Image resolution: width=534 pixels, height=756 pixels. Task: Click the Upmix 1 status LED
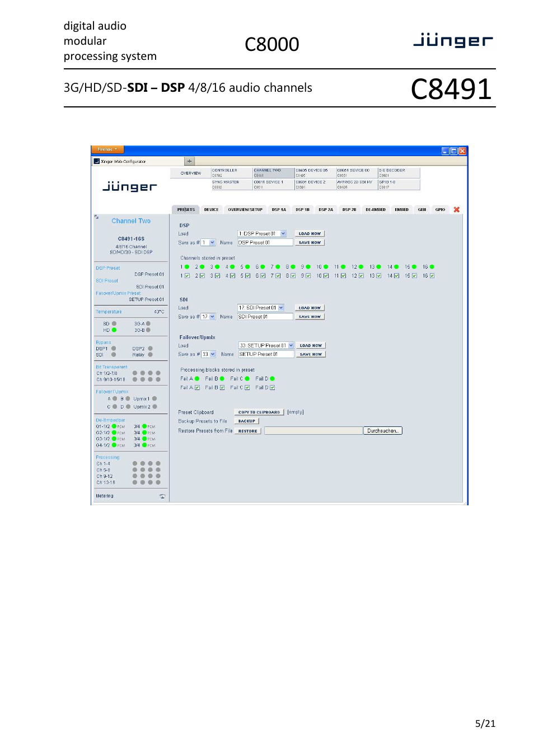(154, 399)
